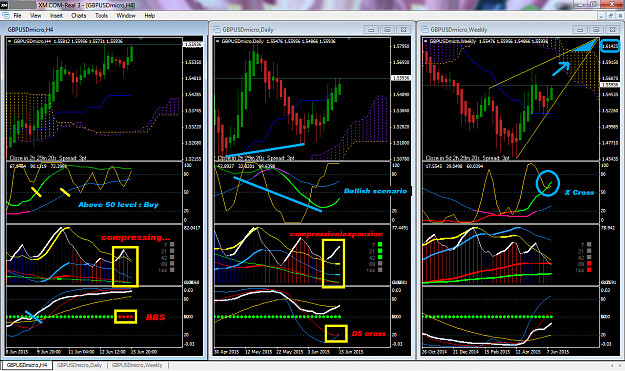Click the chart shift triangle on H4 chart
This screenshot has height=371, width=625.
coord(141,39)
